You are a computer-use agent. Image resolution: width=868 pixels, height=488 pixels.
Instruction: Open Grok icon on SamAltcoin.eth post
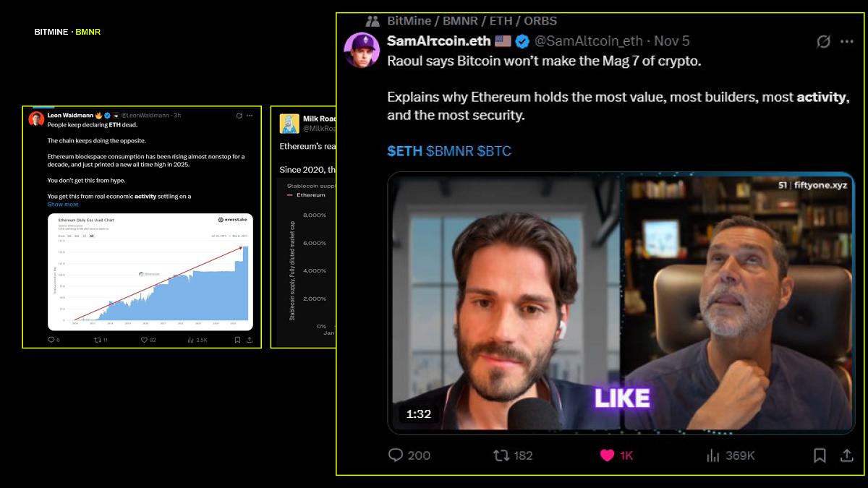[823, 41]
